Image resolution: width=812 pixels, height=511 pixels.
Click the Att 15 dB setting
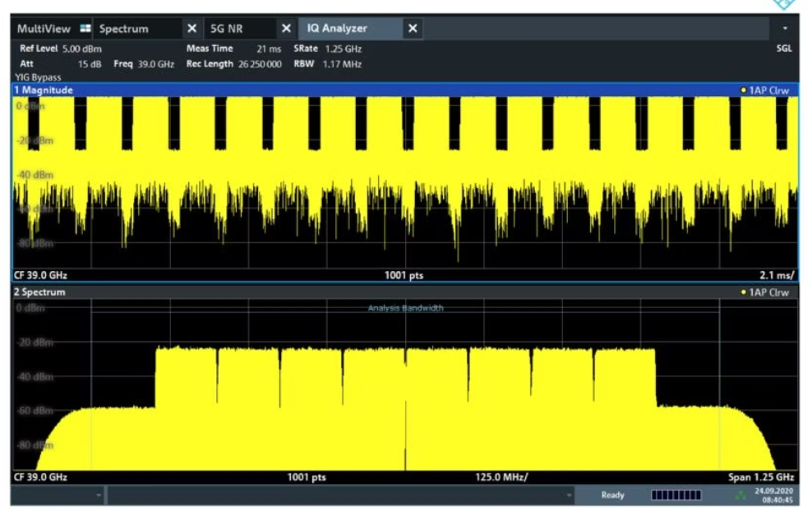(x=61, y=64)
